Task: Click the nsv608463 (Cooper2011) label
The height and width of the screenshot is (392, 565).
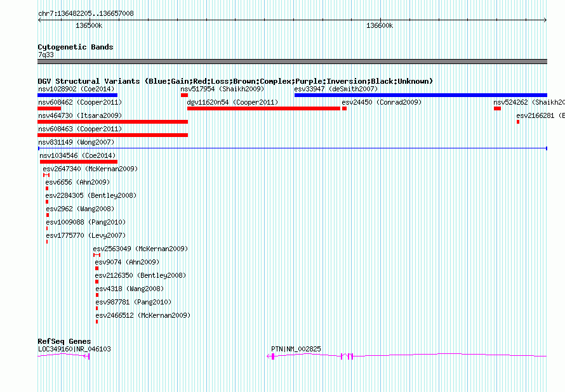Action: tap(80, 129)
